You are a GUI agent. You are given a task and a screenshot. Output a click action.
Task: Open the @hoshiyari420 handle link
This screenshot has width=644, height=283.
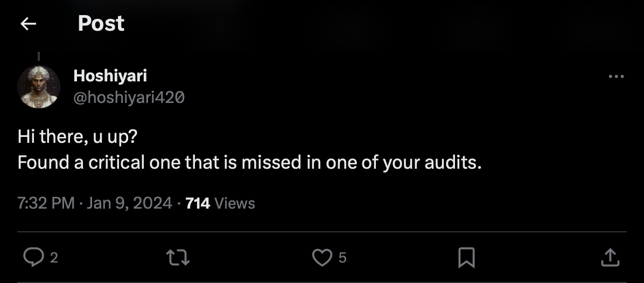129,97
